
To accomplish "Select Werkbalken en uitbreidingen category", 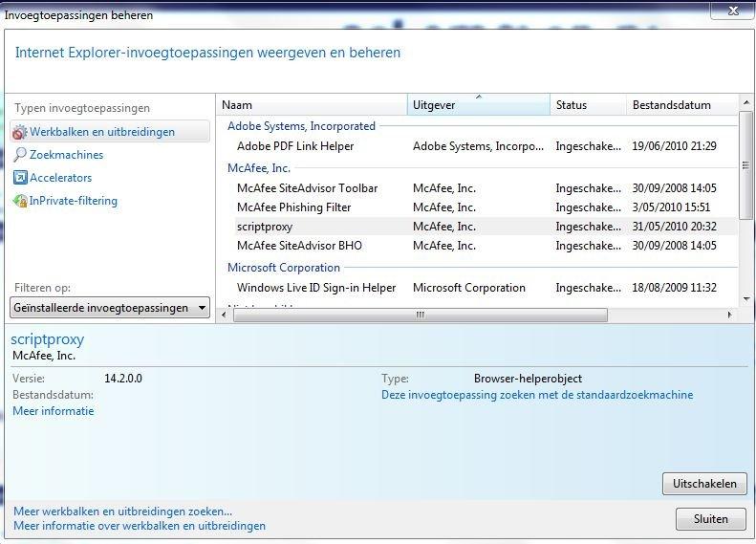I will pos(110,132).
